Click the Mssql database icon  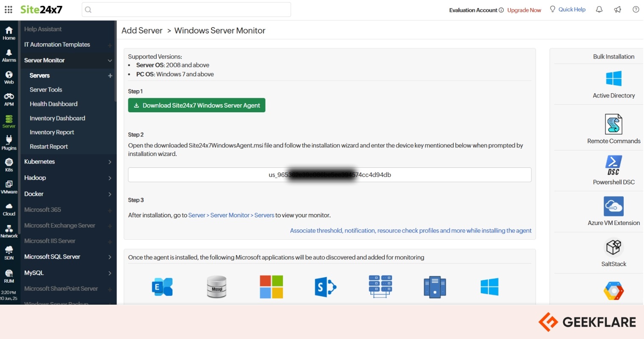click(217, 287)
